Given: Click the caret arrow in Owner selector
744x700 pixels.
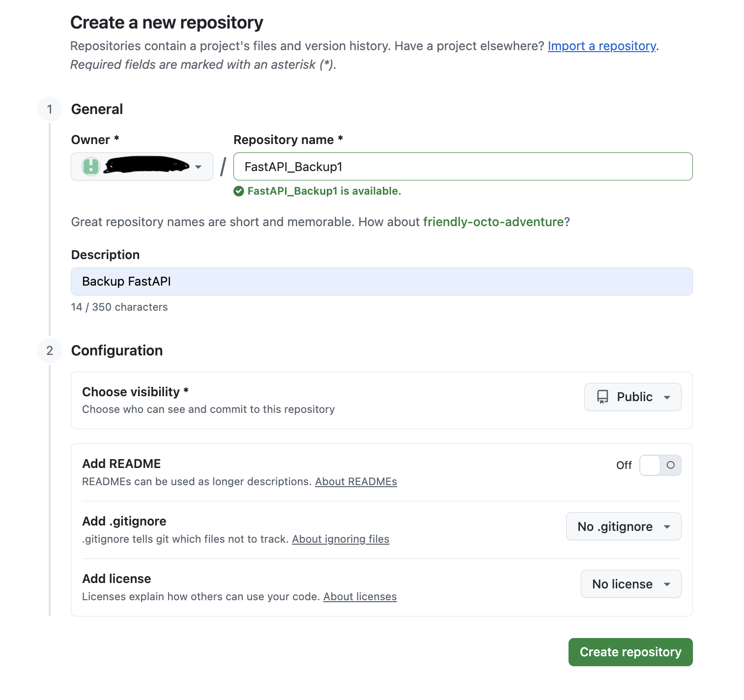Looking at the screenshot, I should click(199, 167).
